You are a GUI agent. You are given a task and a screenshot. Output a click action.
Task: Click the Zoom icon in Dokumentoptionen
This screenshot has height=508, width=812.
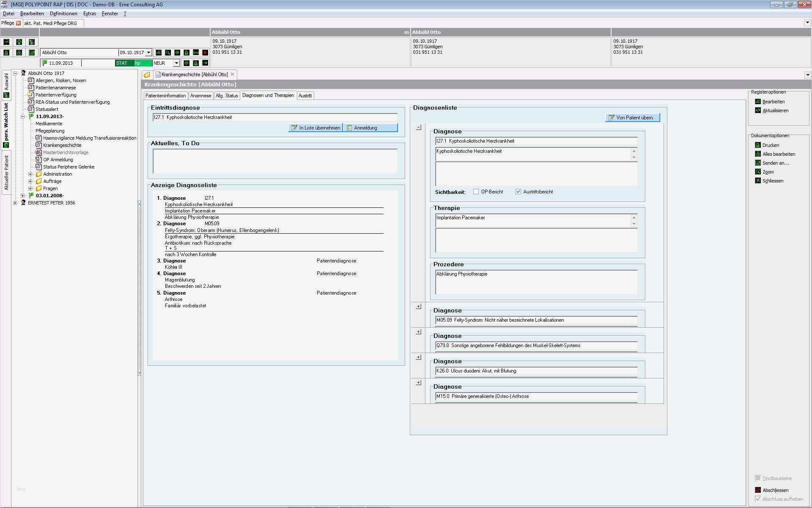758,172
